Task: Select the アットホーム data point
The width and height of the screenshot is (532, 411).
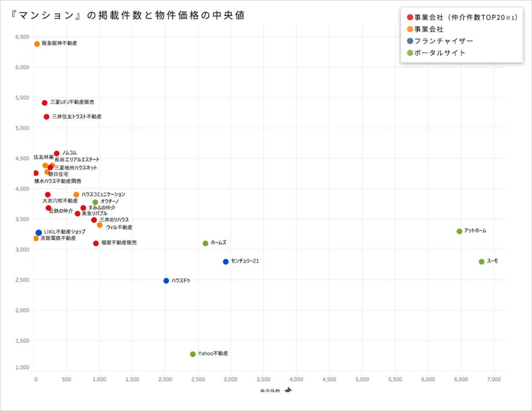Action: click(459, 231)
